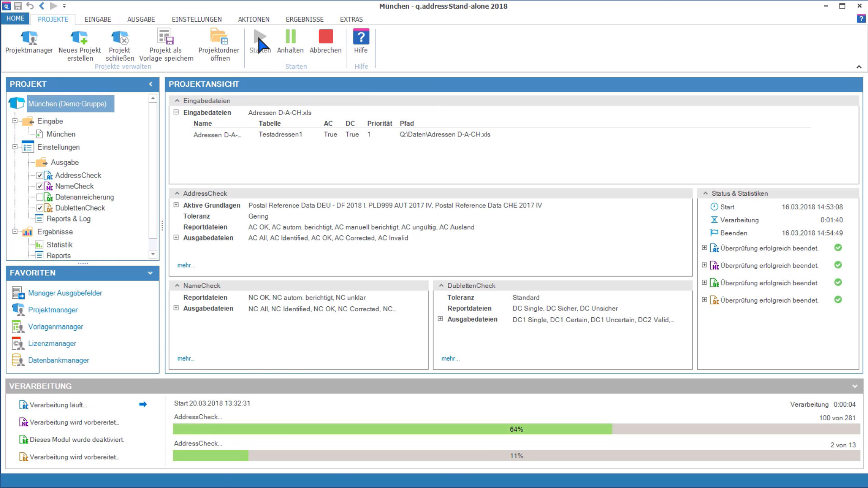Select Statistik in project tree
This screenshot has width=868, height=488.
pos(59,244)
